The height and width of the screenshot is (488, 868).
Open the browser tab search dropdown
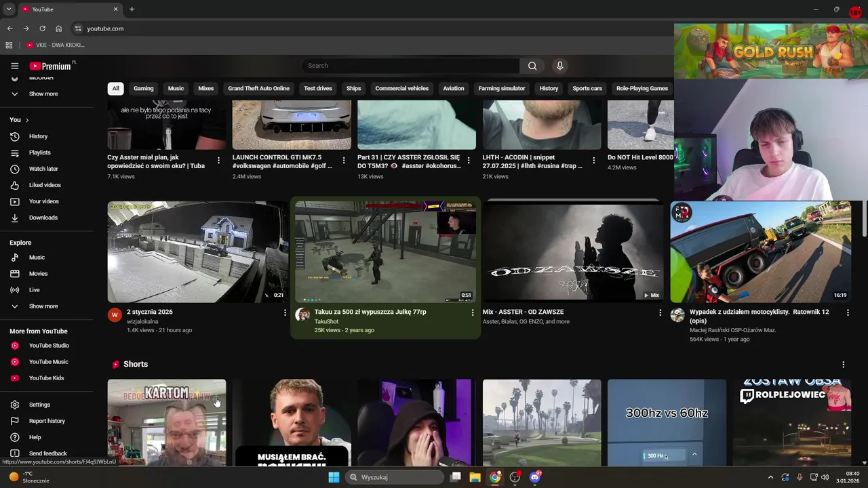coord(9,9)
